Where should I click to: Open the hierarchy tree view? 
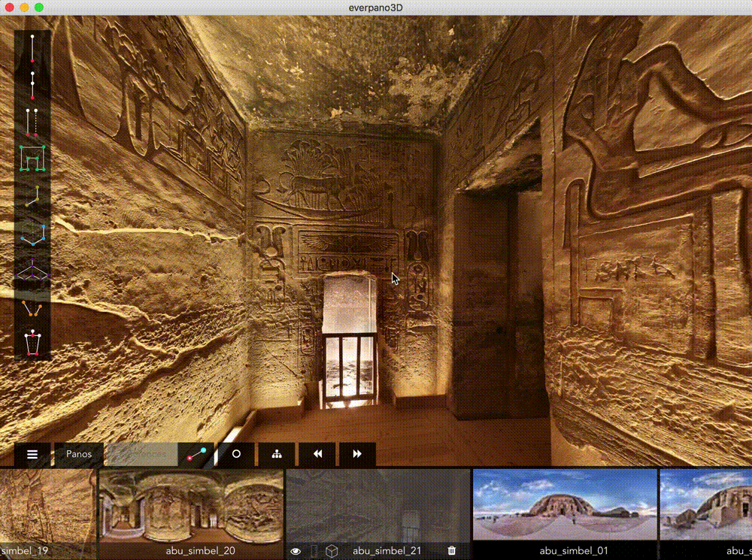tap(277, 455)
